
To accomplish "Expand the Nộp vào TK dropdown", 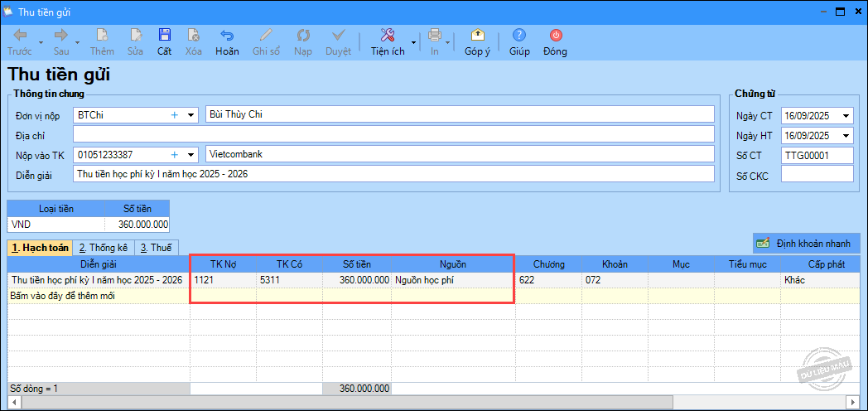I will click(191, 154).
